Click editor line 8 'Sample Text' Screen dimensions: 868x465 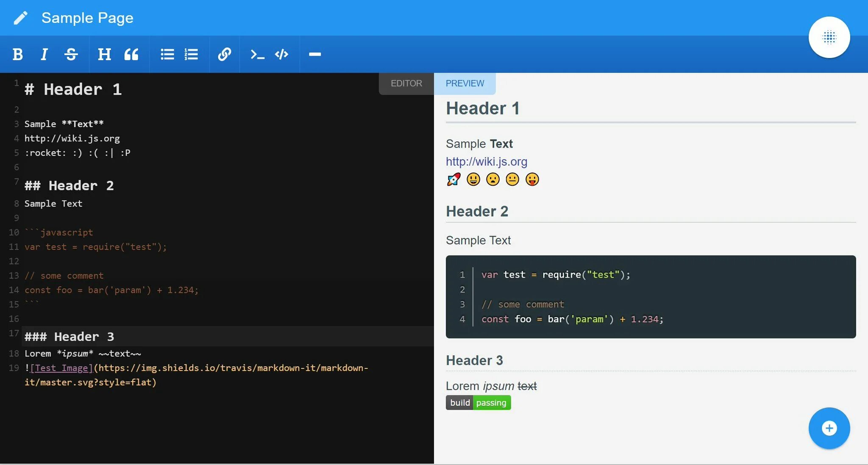click(x=53, y=203)
